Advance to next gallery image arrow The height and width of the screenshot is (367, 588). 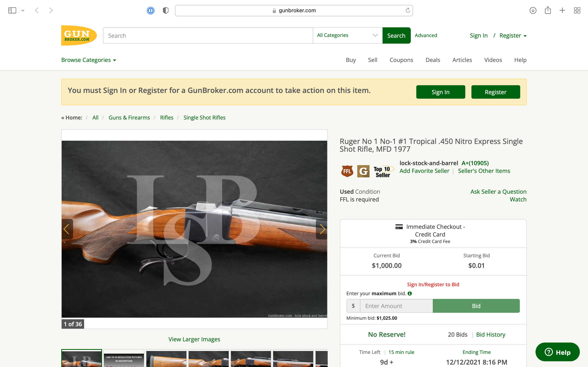[322, 229]
